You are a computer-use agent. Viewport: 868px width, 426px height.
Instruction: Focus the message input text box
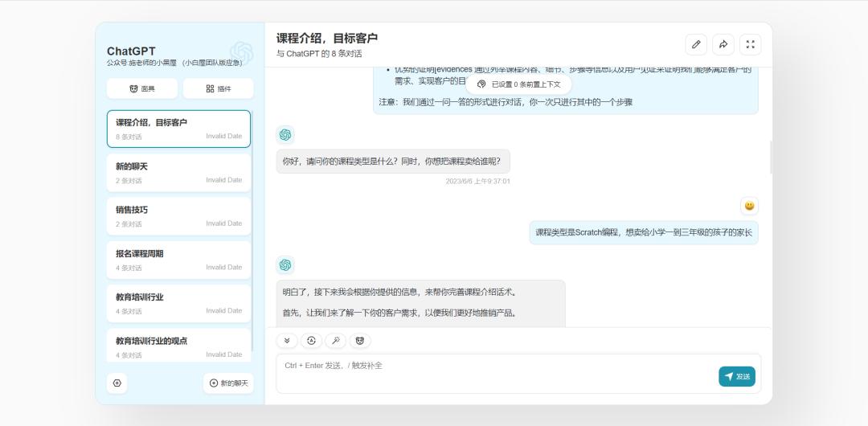pos(518,374)
